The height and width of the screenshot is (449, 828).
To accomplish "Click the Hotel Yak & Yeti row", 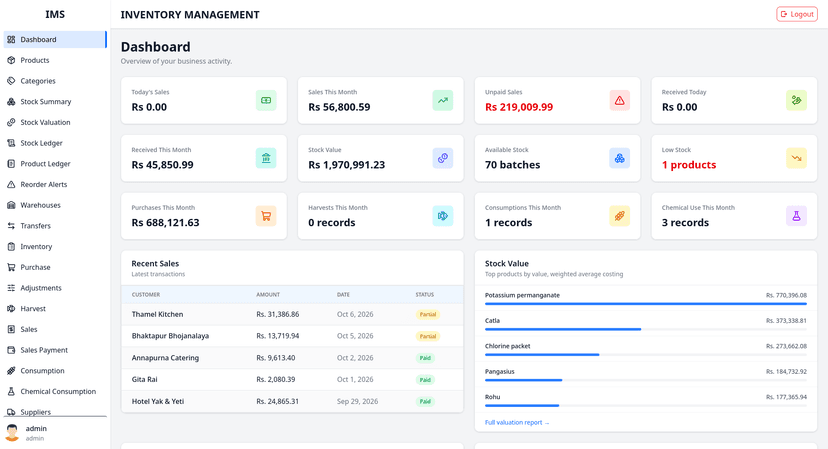I will (x=292, y=401).
